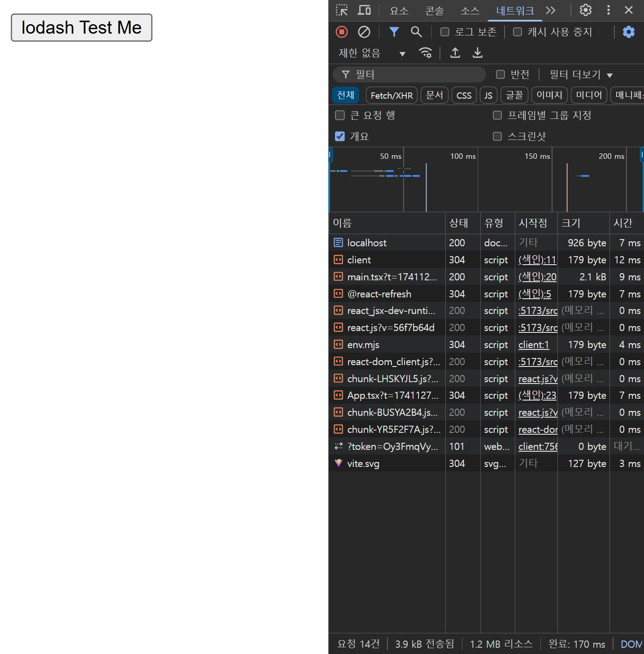Open network search magnifier

click(416, 32)
